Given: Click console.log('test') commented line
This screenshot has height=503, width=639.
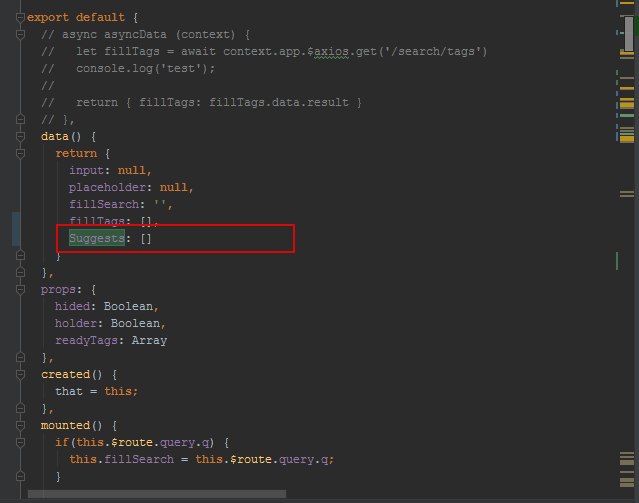Looking at the screenshot, I should 145,68.
